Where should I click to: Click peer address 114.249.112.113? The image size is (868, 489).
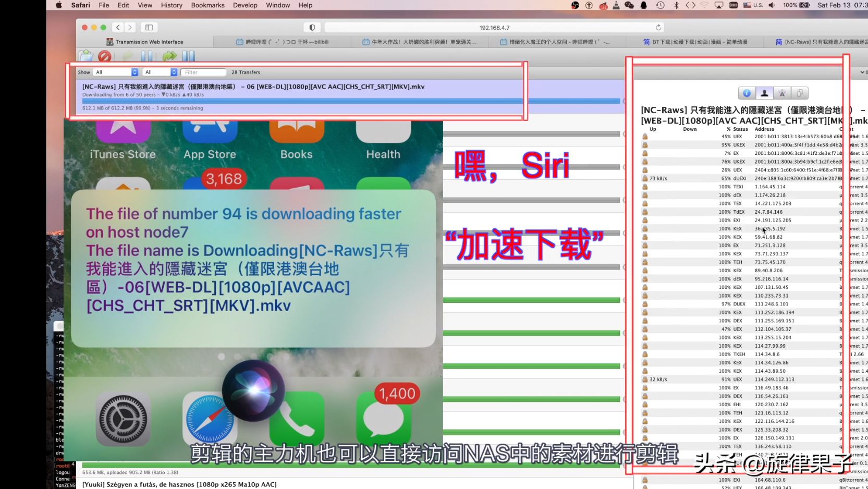(775, 380)
